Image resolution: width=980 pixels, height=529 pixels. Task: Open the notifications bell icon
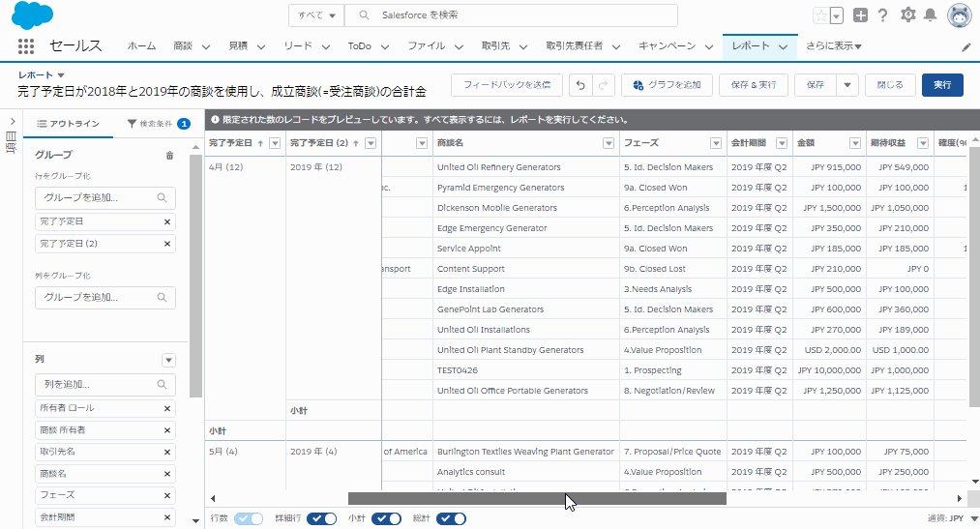click(930, 15)
